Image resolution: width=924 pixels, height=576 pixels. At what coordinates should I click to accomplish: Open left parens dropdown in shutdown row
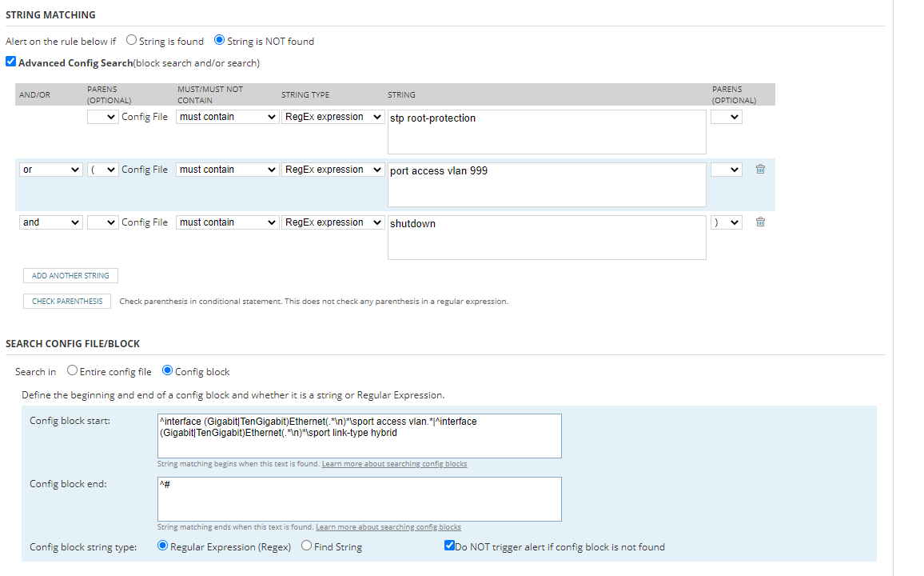coord(102,222)
